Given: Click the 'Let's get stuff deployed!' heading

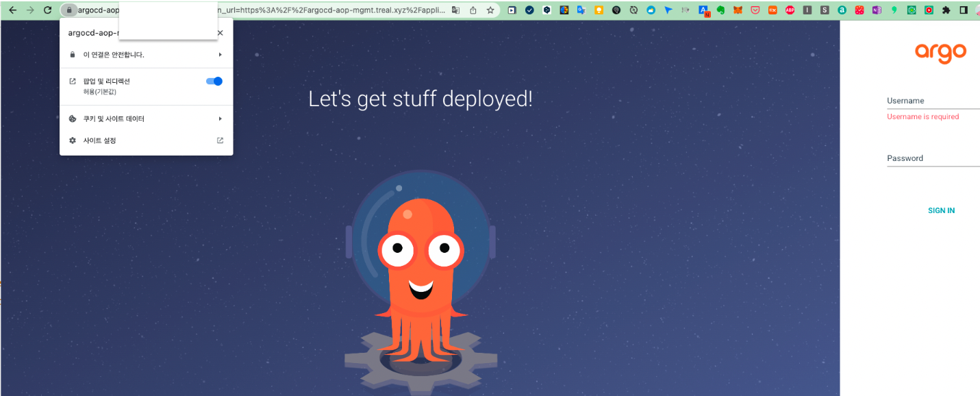Looking at the screenshot, I should pos(420,99).
